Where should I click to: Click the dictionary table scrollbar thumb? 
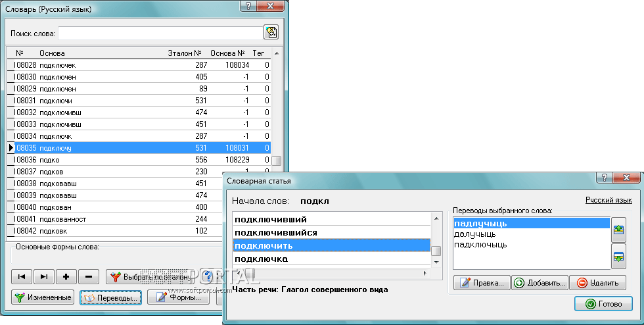click(277, 161)
